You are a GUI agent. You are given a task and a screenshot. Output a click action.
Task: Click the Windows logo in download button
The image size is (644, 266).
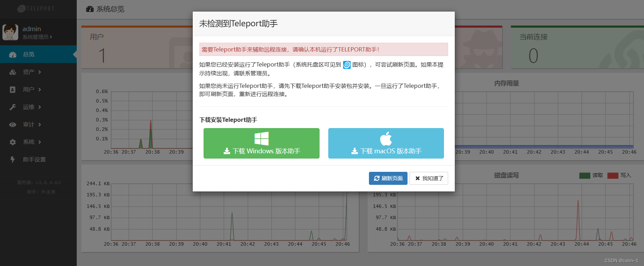(x=261, y=139)
